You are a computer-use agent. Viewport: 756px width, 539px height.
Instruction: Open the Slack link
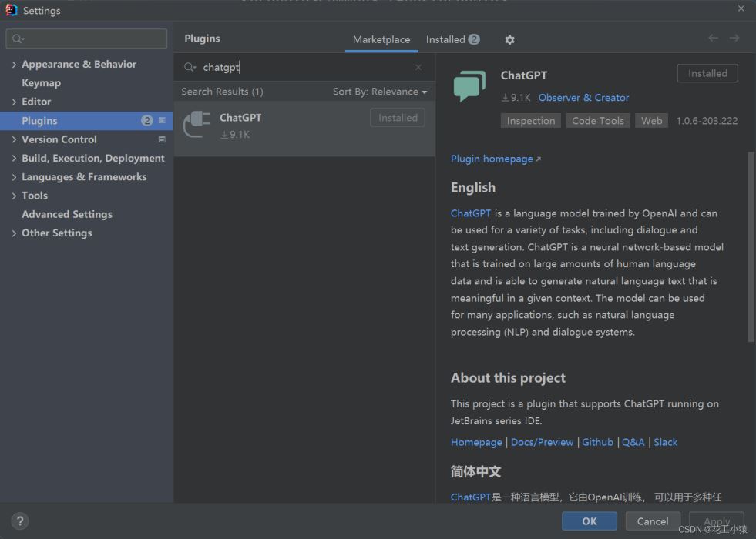point(665,442)
